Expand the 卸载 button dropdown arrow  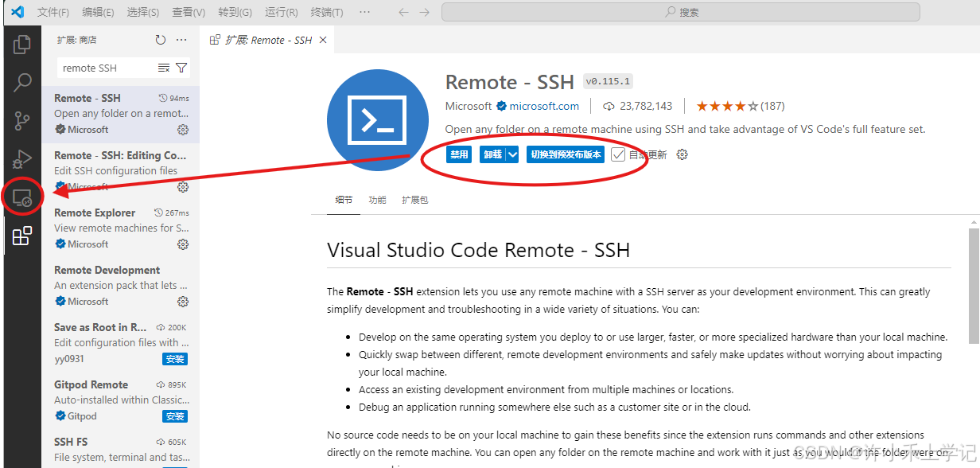tap(512, 154)
